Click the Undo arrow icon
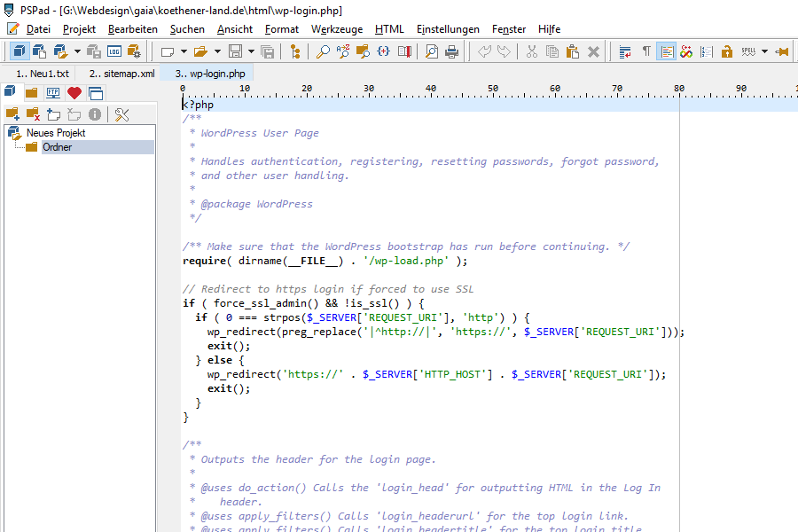This screenshot has width=798, height=532. [x=484, y=51]
